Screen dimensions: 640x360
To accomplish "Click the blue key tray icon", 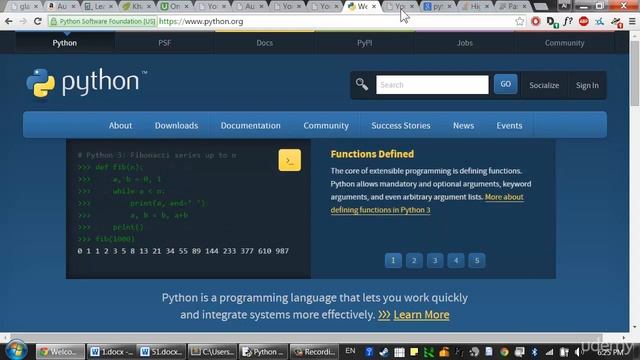I will (369, 352).
